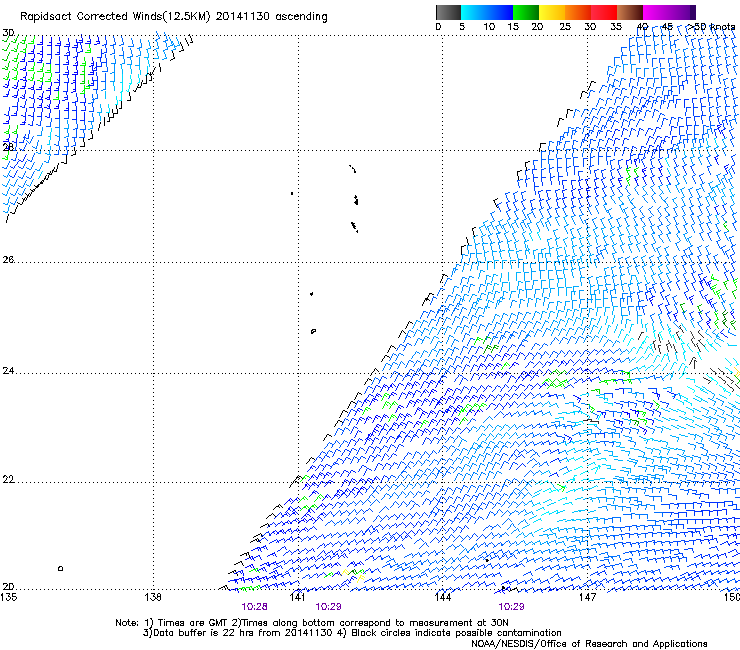Select the orange 25-30 knots color segment
740x650 pixels.
coord(578,12)
